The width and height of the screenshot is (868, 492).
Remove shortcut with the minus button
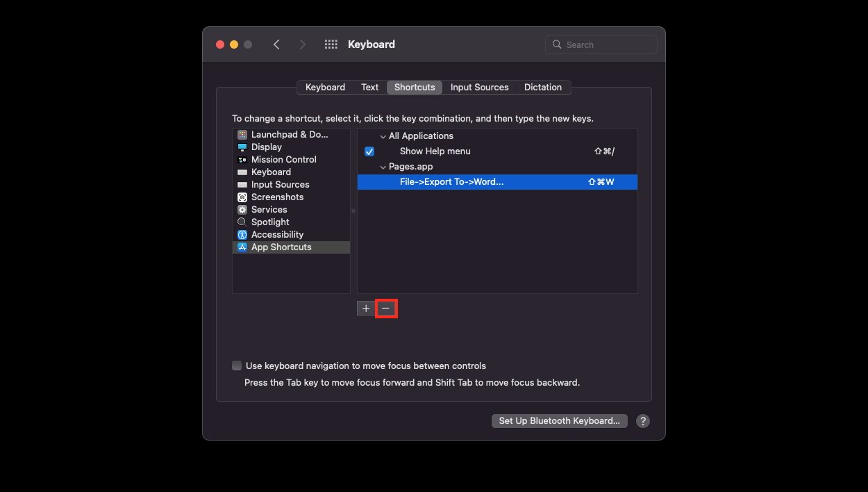tap(385, 309)
